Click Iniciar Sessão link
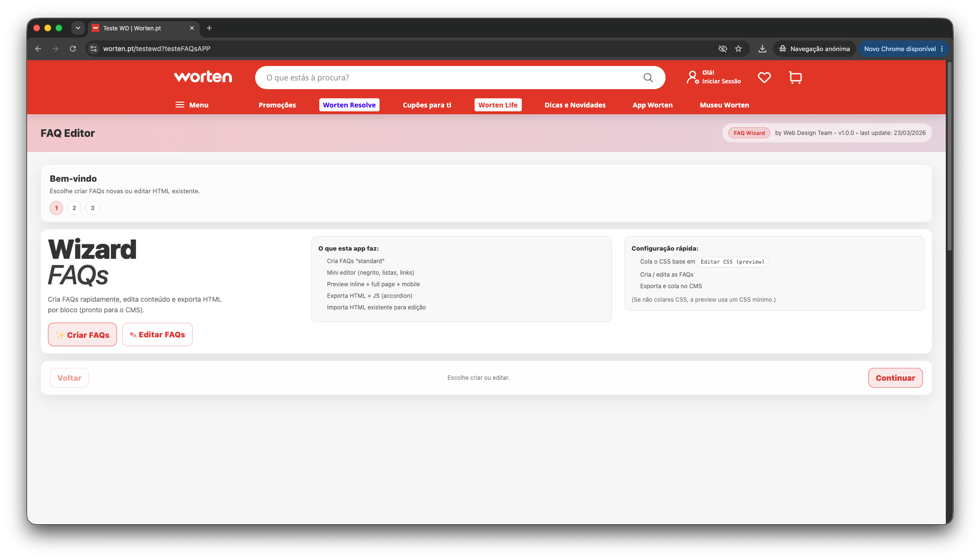The height and width of the screenshot is (560, 980). [x=721, y=81]
